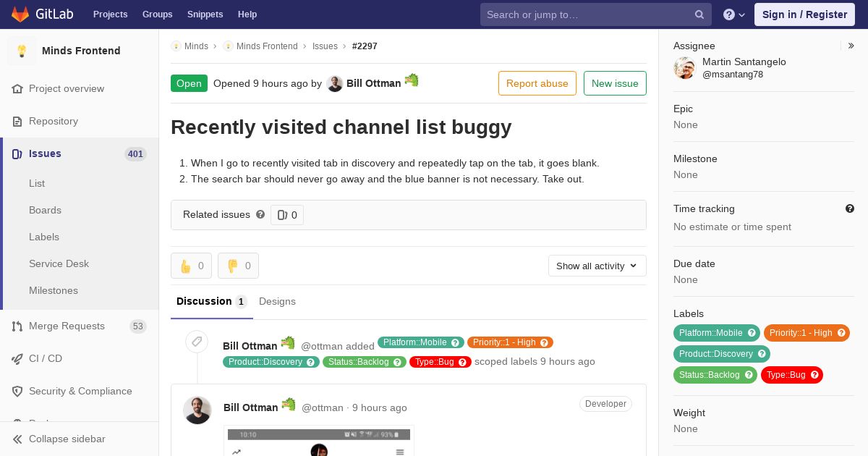Click the Minds breadcrumb icon
Viewport: 868px width, 456px height.
tap(176, 46)
